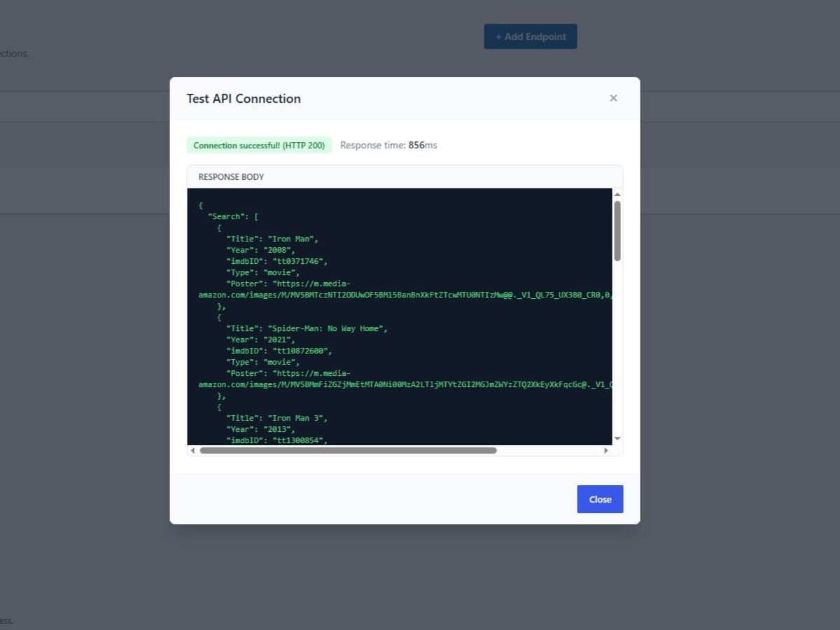The width and height of the screenshot is (840, 630).
Task: Close the Test API Connection dialog with X
Action: (x=613, y=98)
